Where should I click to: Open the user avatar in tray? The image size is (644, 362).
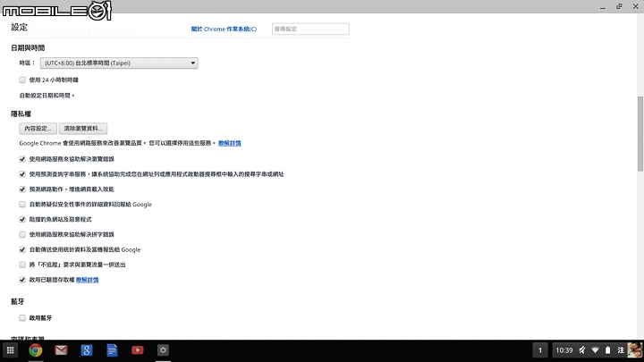tap(634, 350)
